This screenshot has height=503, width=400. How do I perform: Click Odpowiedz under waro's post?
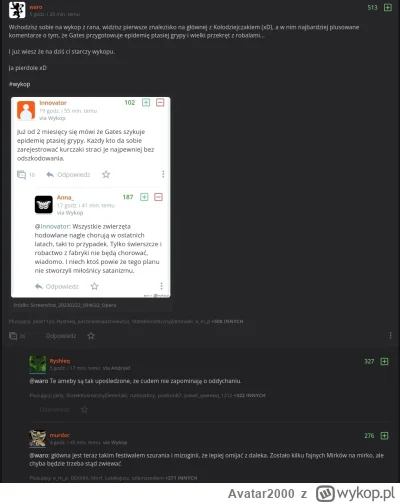click(x=61, y=336)
